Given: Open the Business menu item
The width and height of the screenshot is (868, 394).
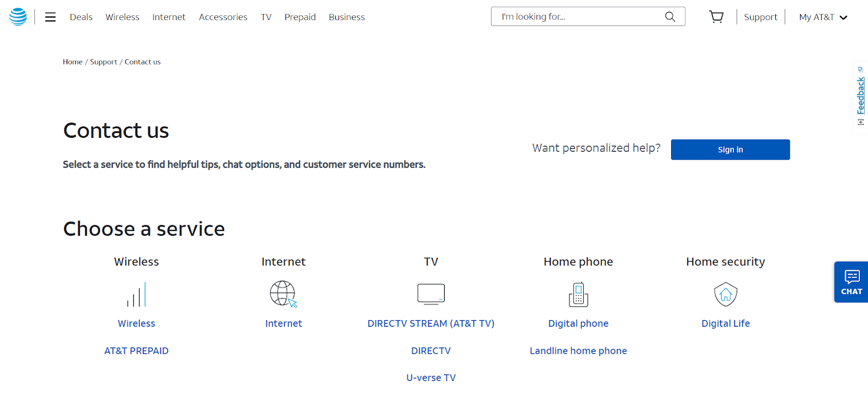Looking at the screenshot, I should (347, 17).
